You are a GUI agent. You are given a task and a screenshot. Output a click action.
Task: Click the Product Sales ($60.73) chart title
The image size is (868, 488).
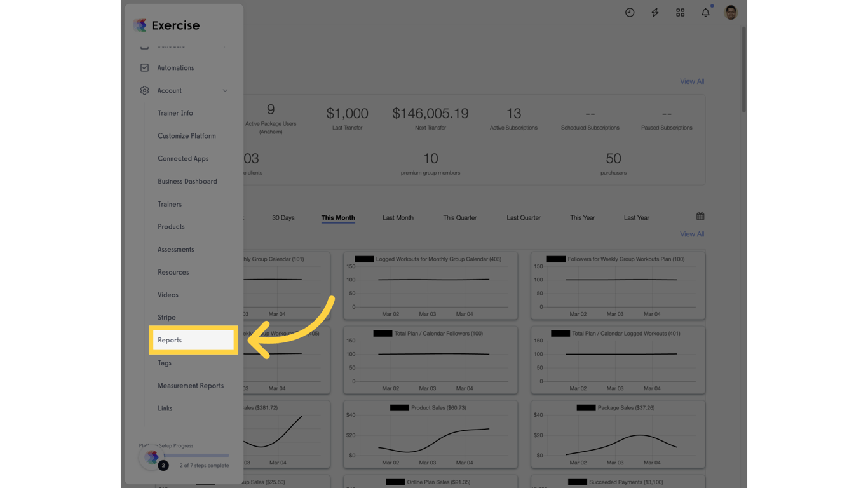(438, 408)
